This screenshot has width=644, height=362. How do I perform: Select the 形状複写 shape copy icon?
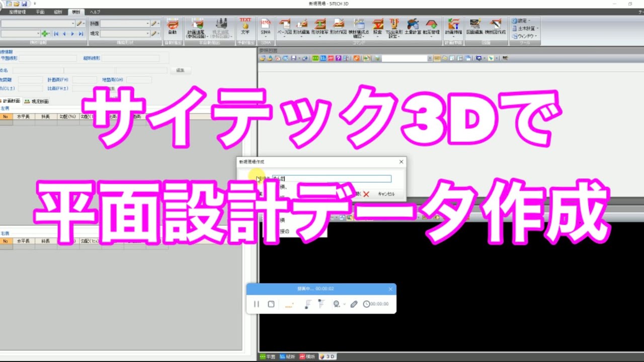coord(320,27)
